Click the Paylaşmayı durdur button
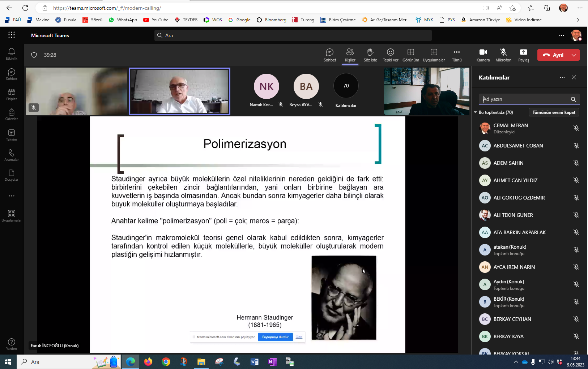 [x=275, y=337]
